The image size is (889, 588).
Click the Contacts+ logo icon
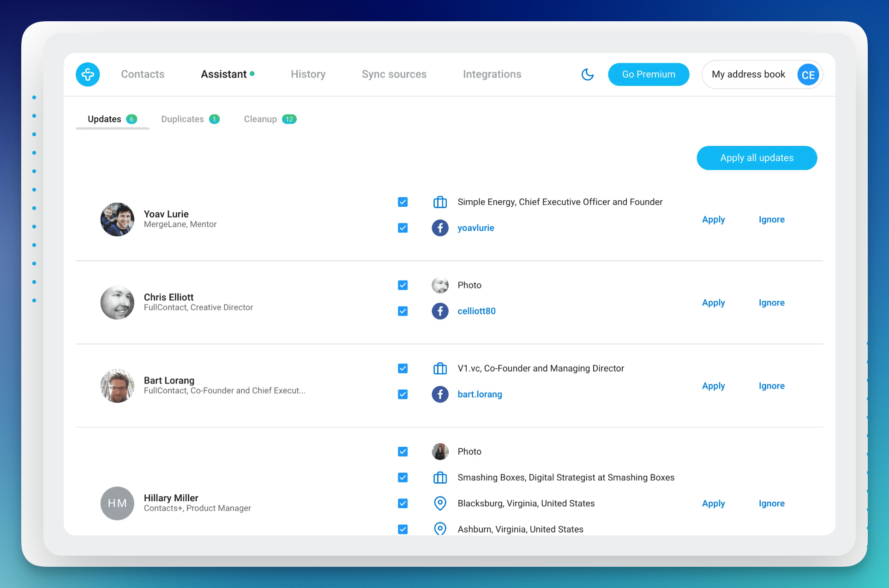tap(88, 74)
